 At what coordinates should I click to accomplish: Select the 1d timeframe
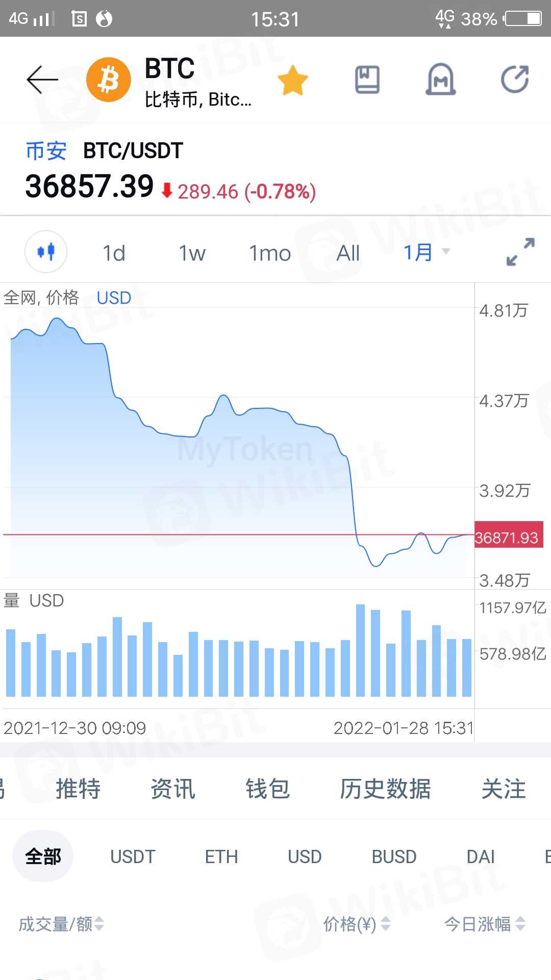click(x=114, y=253)
